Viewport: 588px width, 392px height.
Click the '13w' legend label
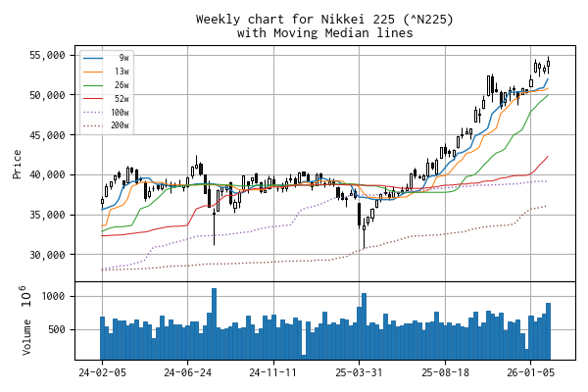click(x=122, y=72)
